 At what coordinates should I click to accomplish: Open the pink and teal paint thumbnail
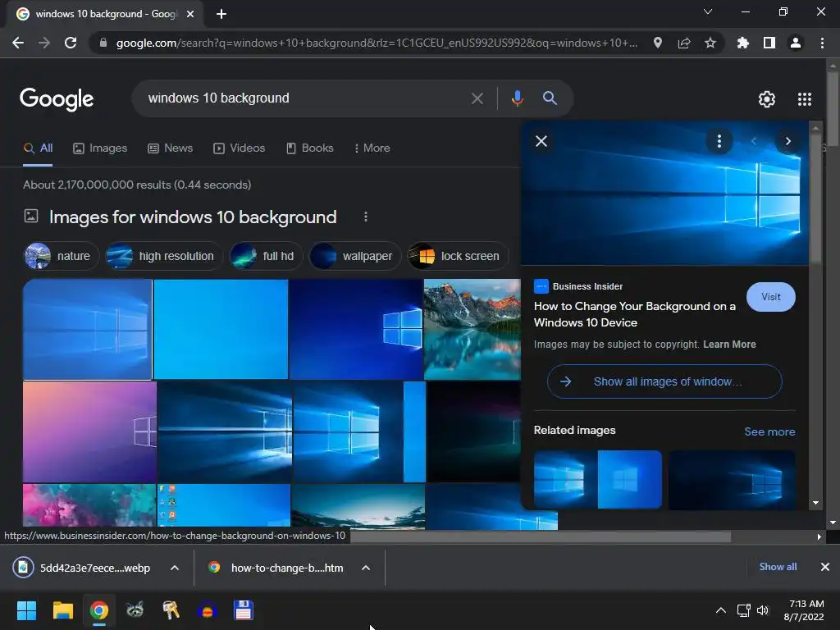89,506
